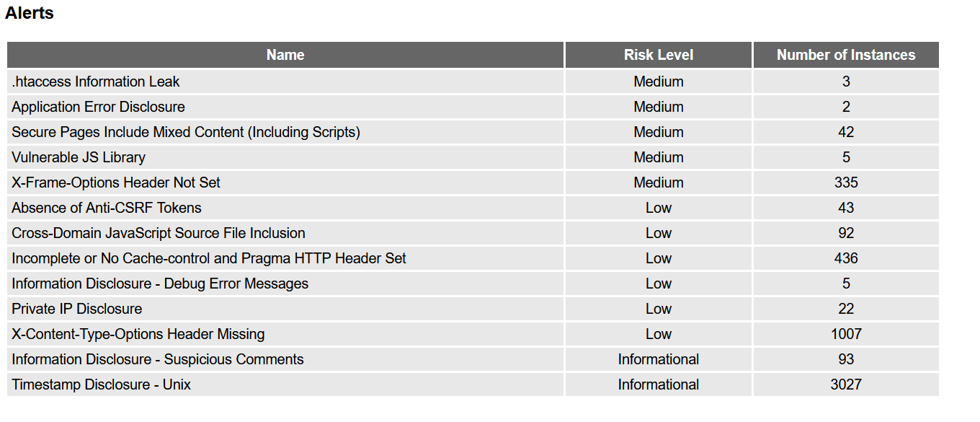
Task: Click the Number of Instances header
Action: [845, 55]
